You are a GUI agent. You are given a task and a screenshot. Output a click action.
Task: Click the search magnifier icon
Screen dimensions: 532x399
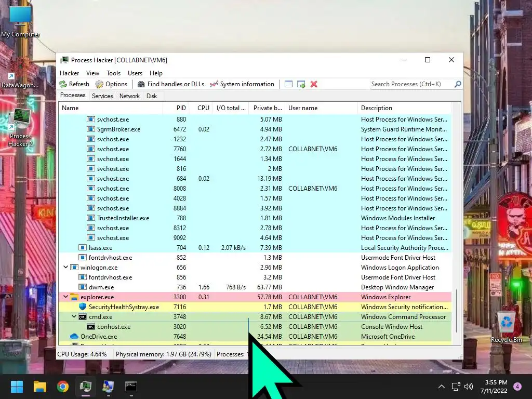point(458,84)
